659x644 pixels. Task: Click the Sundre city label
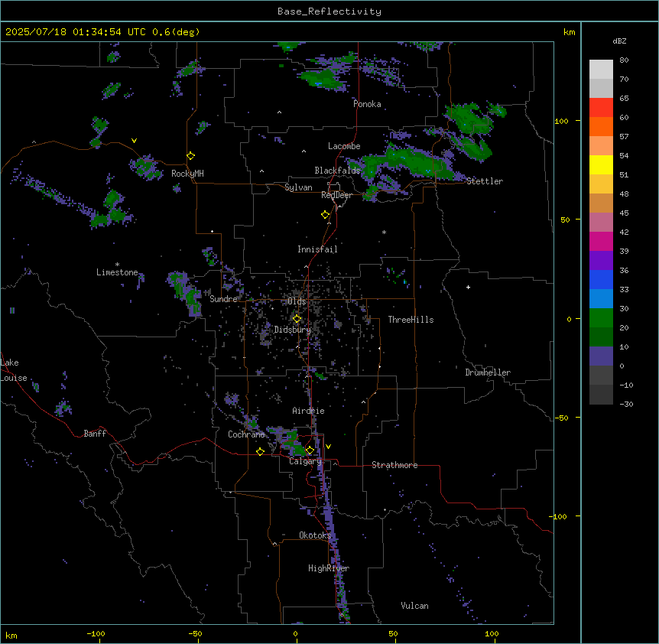coord(223,299)
